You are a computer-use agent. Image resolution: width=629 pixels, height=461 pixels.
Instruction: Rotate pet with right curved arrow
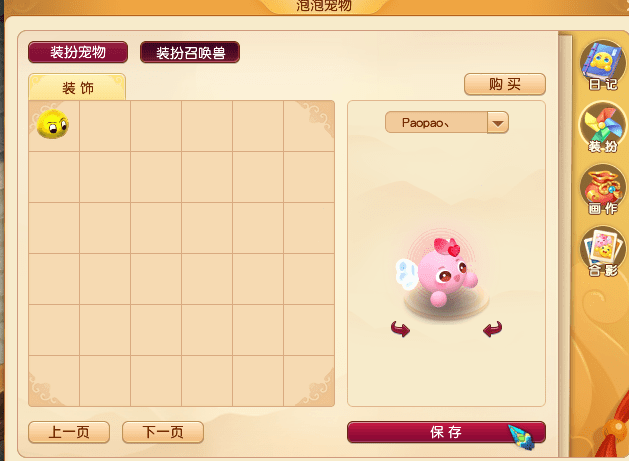[493, 329]
